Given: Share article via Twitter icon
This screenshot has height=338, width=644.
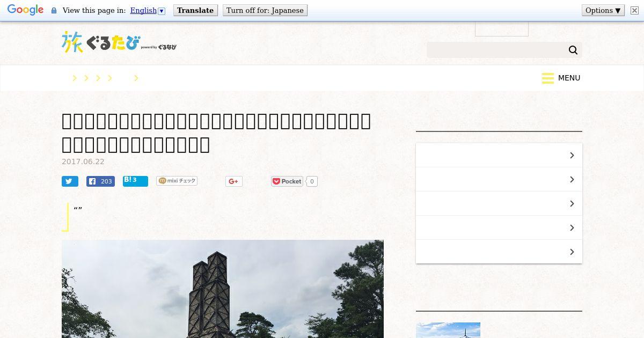Looking at the screenshot, I should pos(70,181).
